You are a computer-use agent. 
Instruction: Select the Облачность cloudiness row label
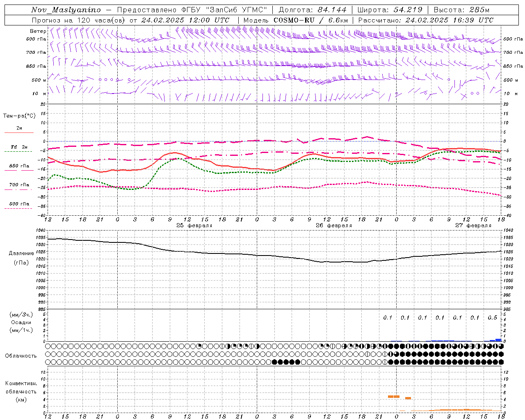click(21, 356)
